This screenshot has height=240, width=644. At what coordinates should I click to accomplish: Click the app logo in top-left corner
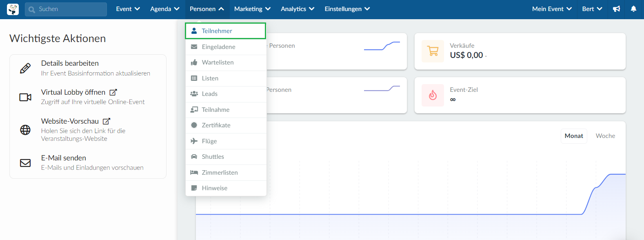pos(13,9)
